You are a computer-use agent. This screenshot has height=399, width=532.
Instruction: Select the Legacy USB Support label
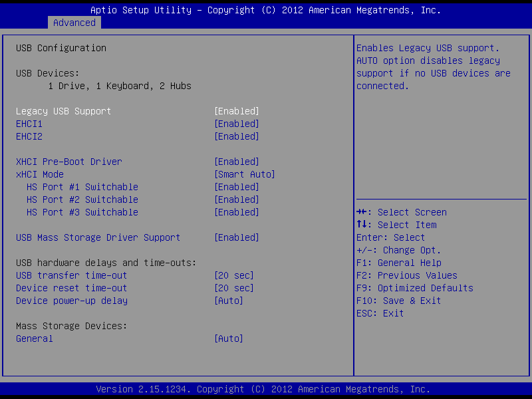point(63,111)
